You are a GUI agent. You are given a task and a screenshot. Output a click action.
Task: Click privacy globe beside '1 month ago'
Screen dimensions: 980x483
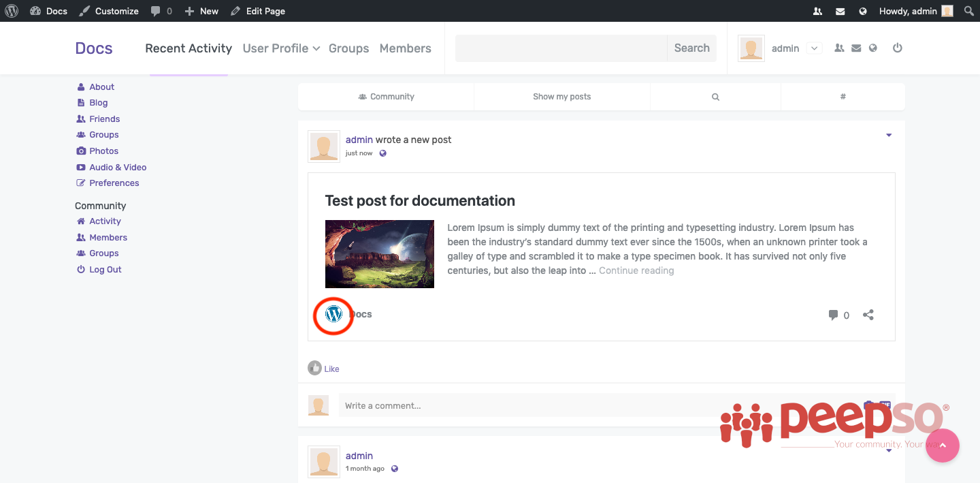pos(395,469)
